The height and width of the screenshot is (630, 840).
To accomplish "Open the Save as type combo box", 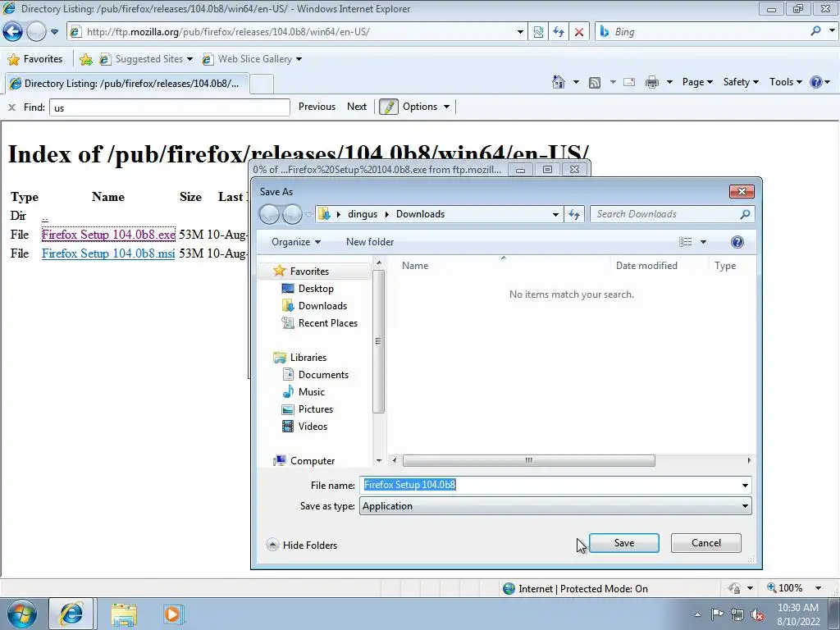I will [x=555, y=506].
